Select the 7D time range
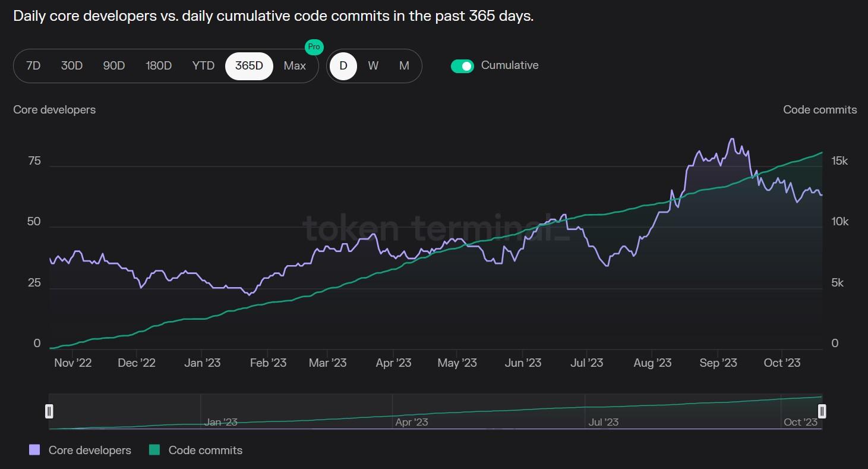Image resolution: width=868 pixels, height=469 pixels. (33, 66)
